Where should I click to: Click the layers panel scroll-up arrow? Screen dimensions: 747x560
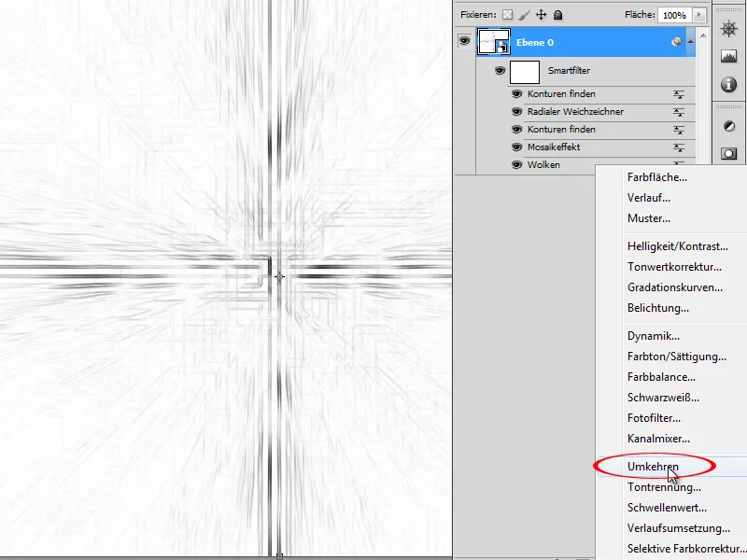(x=703, y=35)
